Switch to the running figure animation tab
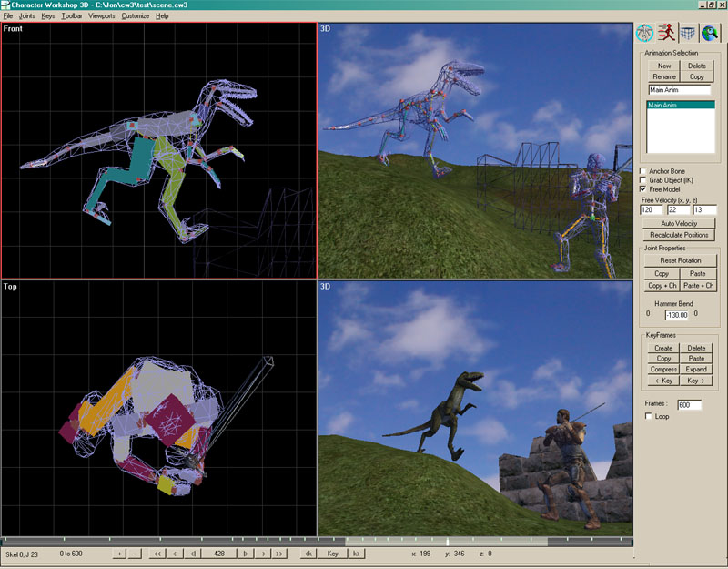Screen dimensions: 728x569 click(667, 34)
